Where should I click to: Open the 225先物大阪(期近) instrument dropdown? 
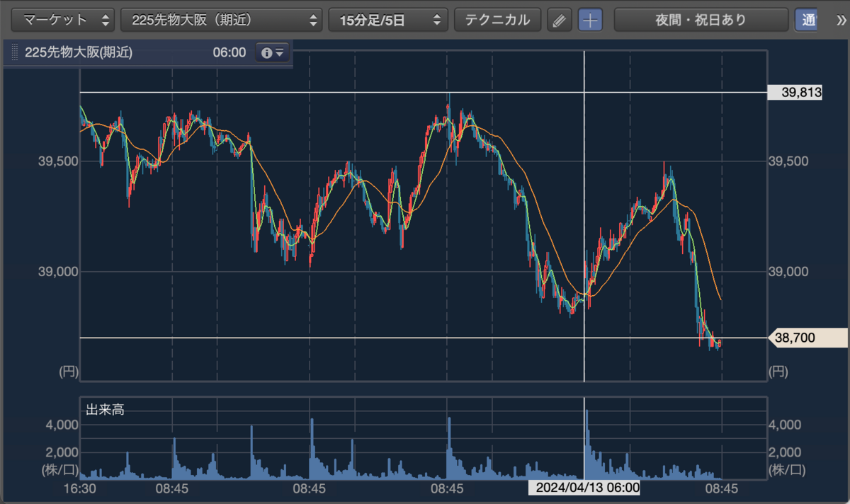(221, 20)
